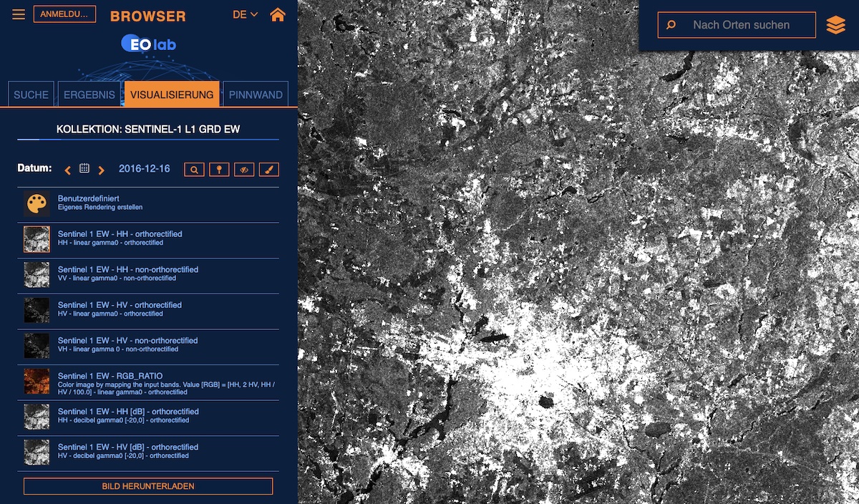The width and height of the screenshot is (859, 504).
Task: Click the Benutzerdefiniert palette icon
Action: (x=37, y=204)
